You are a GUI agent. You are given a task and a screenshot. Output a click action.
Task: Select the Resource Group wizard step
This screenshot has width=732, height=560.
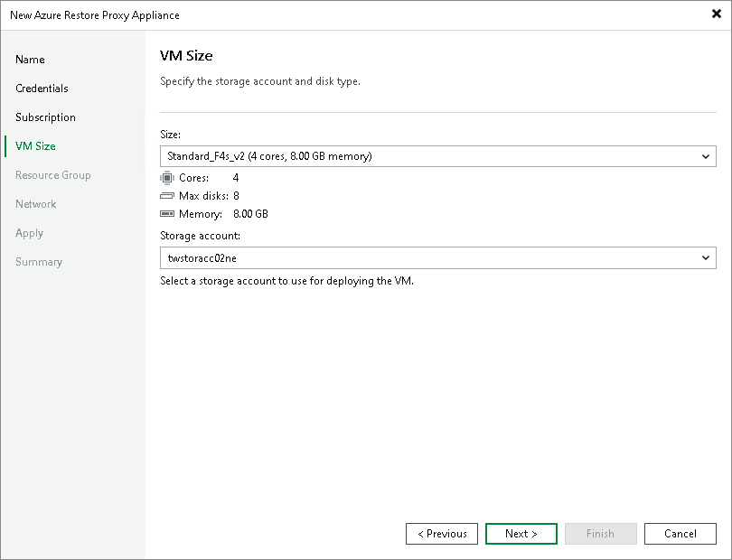[x=52, y=175]
